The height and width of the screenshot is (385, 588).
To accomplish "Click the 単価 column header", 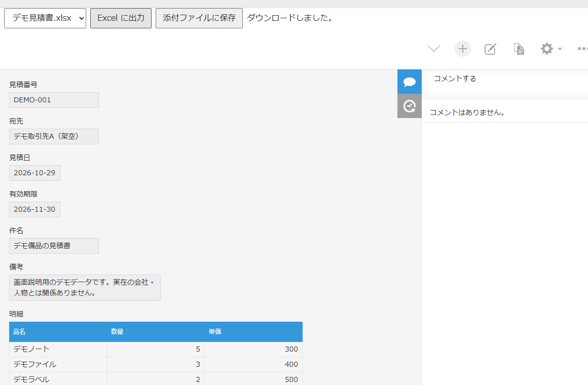I will [253, 332].
